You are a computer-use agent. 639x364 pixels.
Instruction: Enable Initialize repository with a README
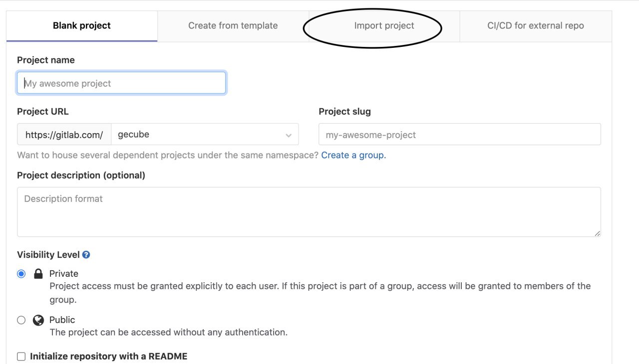pos(21,357)
